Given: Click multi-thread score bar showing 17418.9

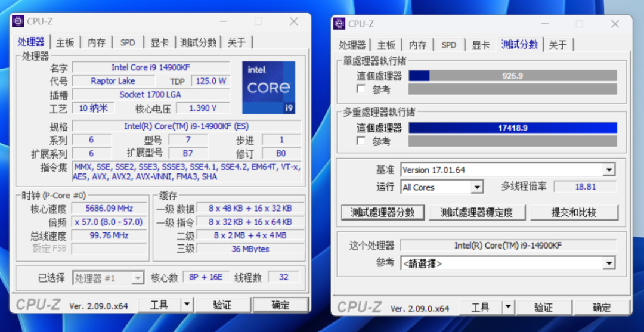Looking at the screenshot, I should [513, 128].
